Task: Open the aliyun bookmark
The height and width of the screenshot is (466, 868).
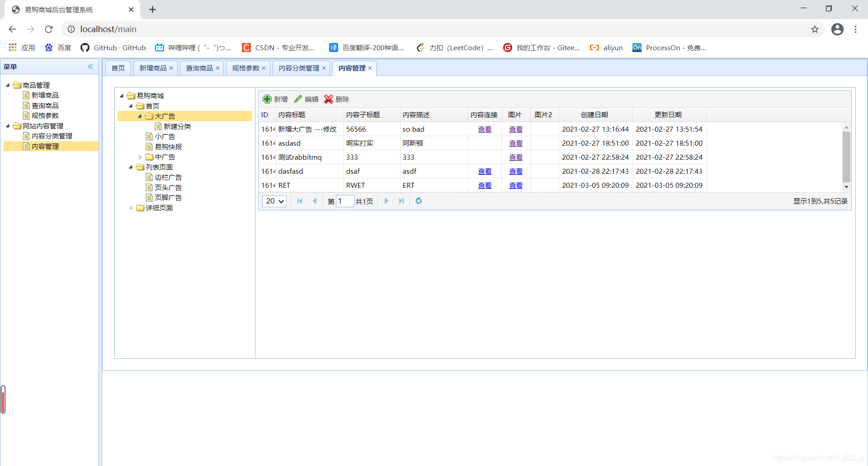Action: (606, 48)
